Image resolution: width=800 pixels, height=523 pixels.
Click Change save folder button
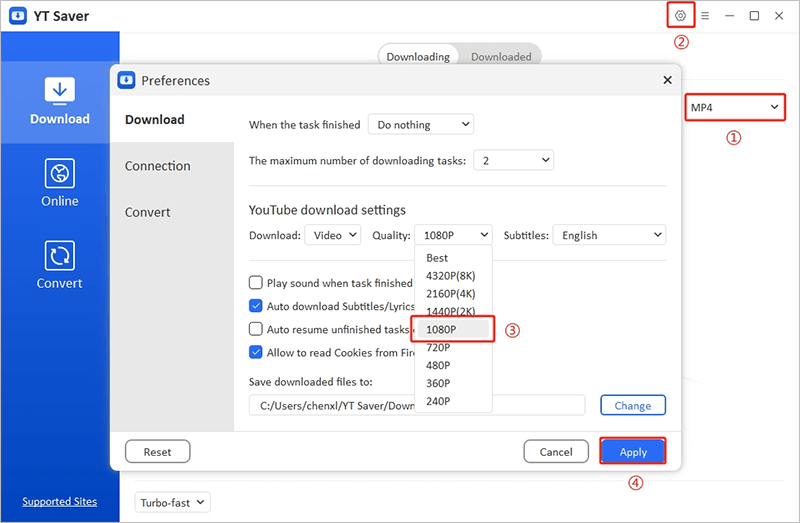633,405
